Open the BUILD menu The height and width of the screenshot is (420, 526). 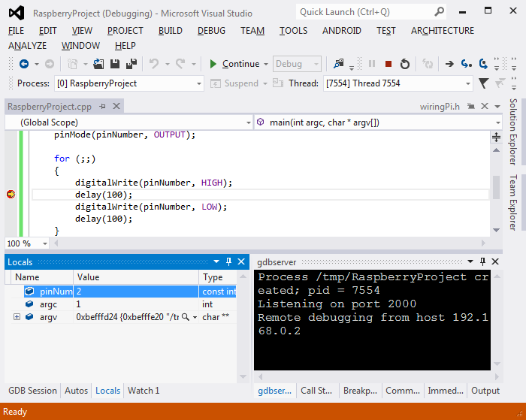(170, 31)
